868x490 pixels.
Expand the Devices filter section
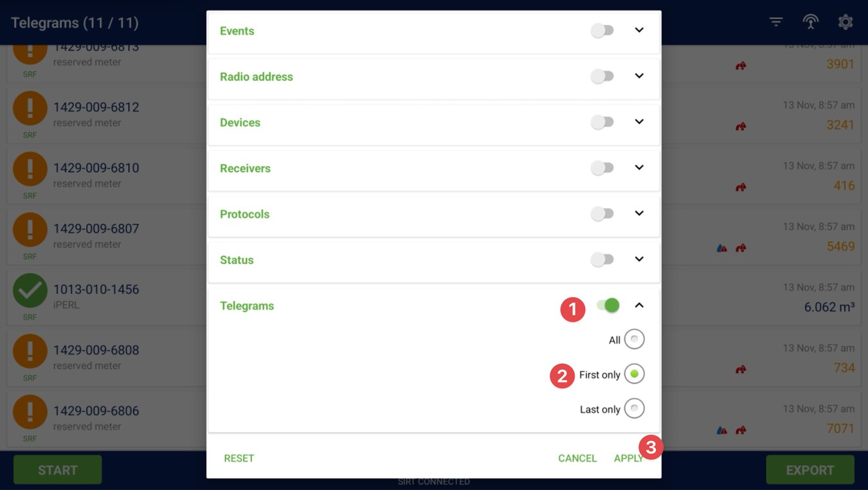639,122
